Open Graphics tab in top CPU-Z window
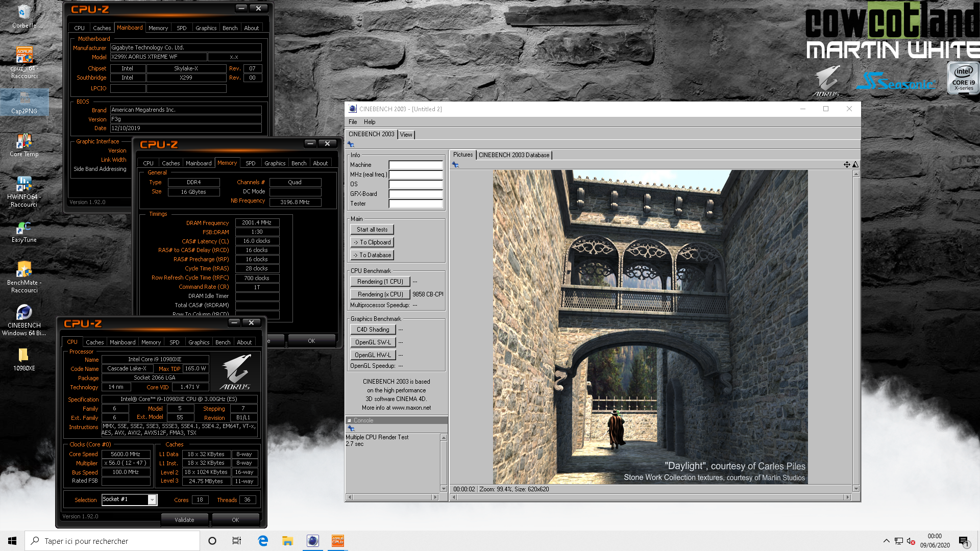The width and height of the screenshot is (980, 551). pos(206,28)
